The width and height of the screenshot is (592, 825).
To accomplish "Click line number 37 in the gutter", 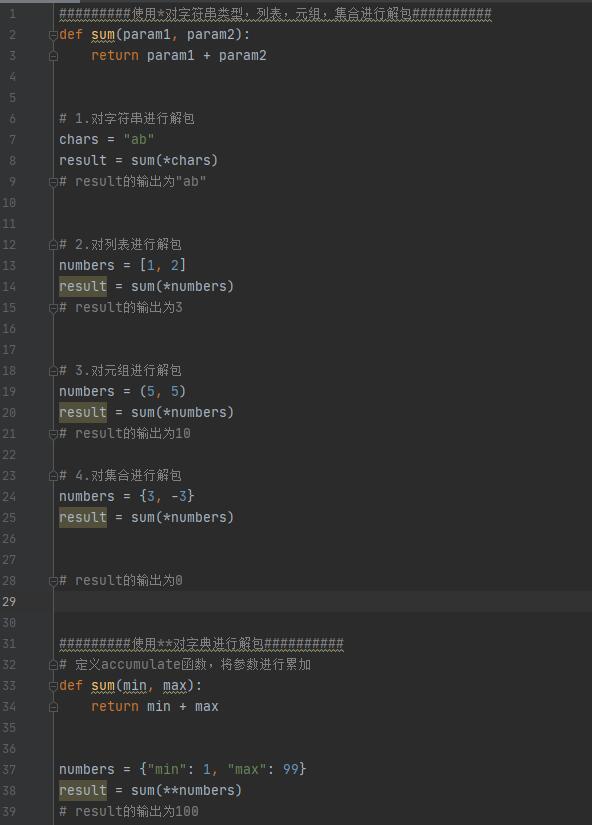I will (x=9, y=770).
